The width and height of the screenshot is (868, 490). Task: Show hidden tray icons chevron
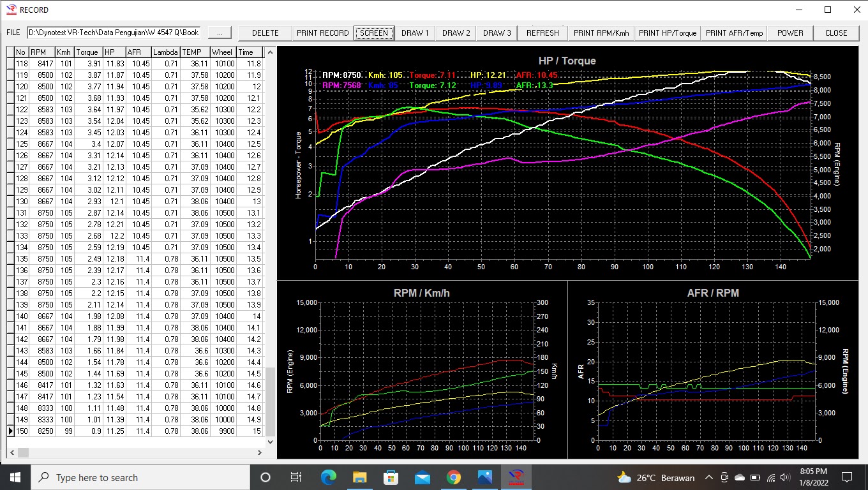tap(708, 478)
